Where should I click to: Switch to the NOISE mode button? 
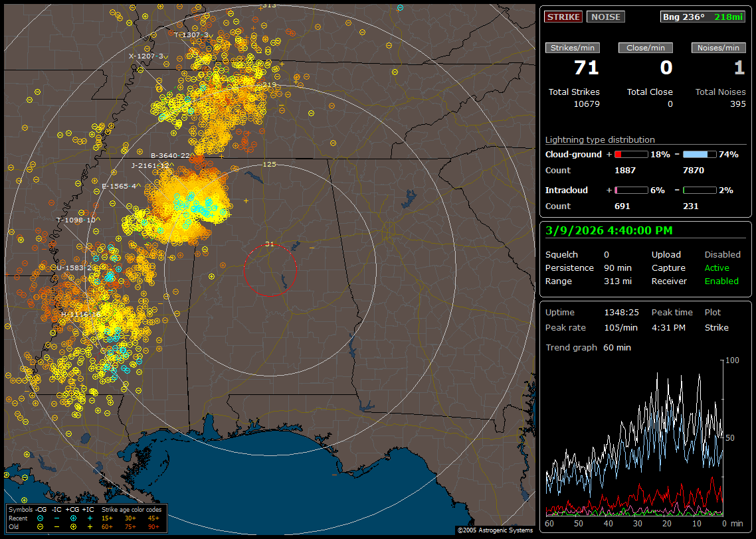[x=605, y=17]
